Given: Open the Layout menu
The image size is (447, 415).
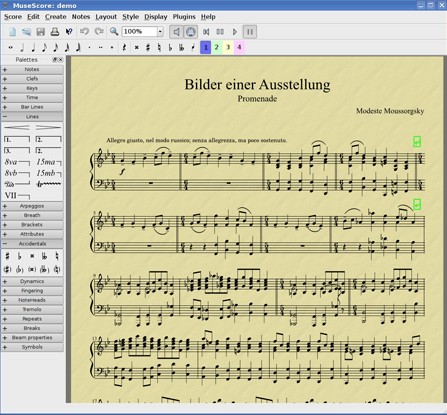Looking at the screenshot, I should (106, 17).
